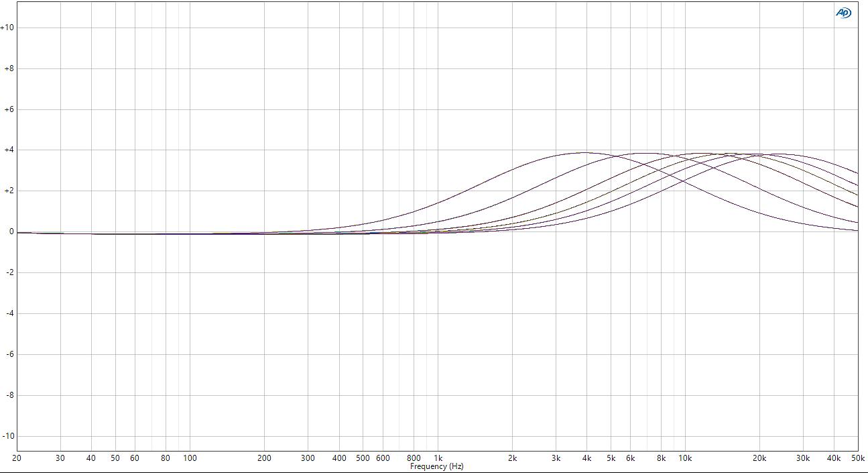The image size is (868, 473).
Task: Click the -8 vertical axis label
Action: 9,395
